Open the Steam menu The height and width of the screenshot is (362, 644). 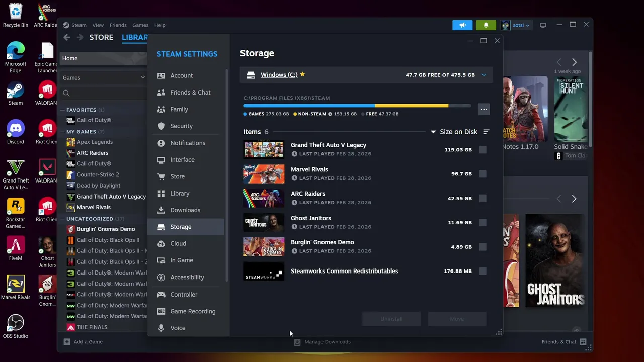pos(78,25)
